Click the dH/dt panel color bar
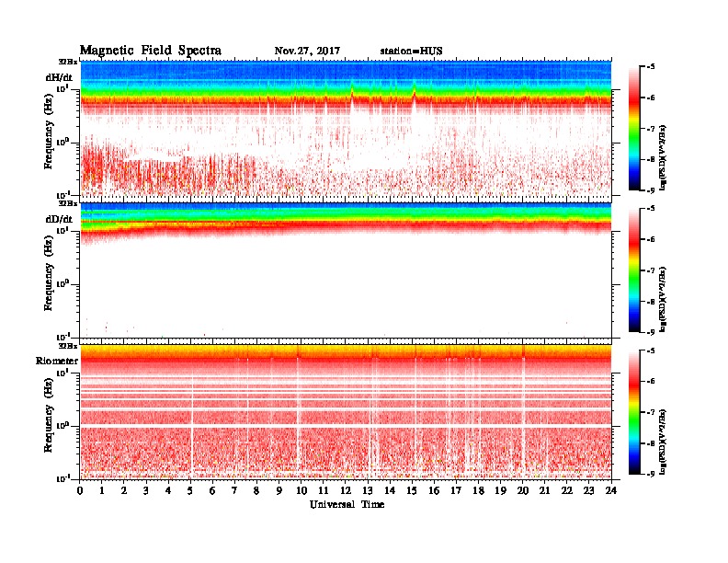 634,128
